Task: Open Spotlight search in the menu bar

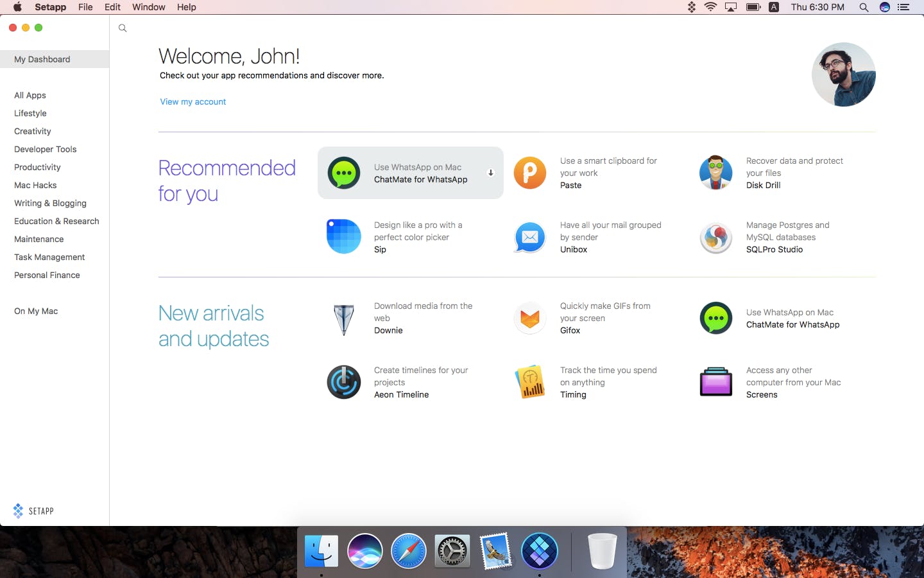Action: point(864,7)
